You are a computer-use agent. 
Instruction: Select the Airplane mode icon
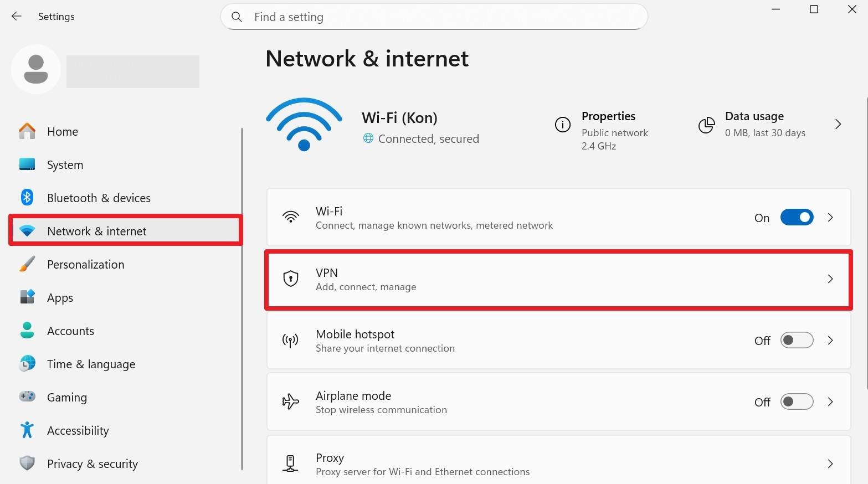(x=290, y=402)
